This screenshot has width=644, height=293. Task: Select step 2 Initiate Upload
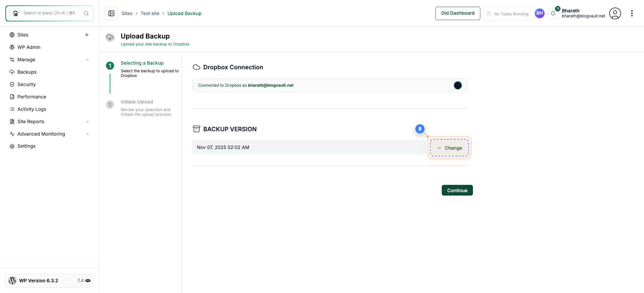point(137,102)
